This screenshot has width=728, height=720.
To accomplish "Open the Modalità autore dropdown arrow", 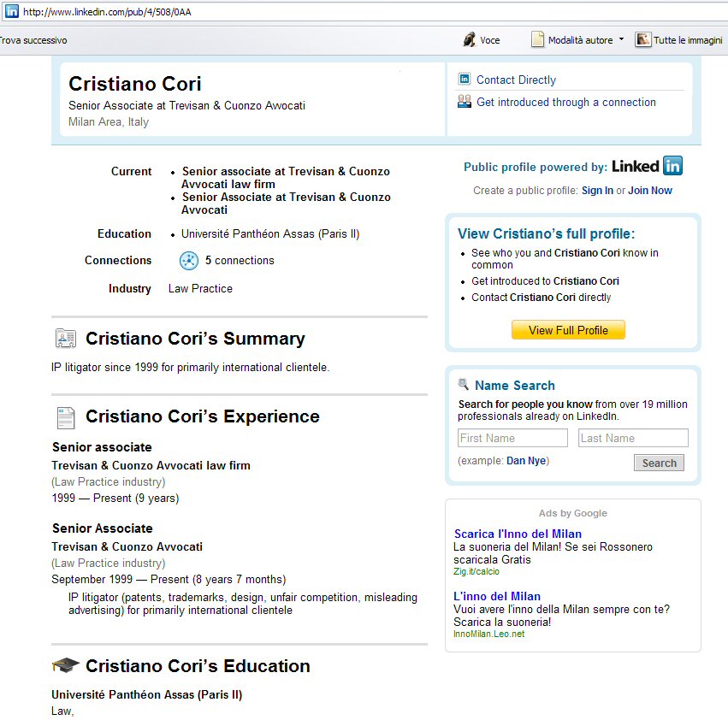I will coord(621,39).
